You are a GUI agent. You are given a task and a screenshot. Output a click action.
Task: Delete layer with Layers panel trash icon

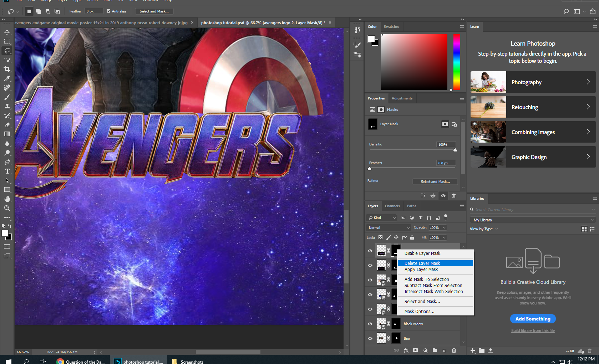(454, 350)
